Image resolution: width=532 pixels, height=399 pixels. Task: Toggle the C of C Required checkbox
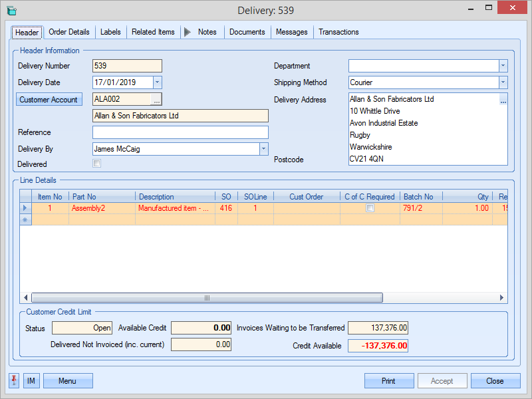tap(370, 208)
